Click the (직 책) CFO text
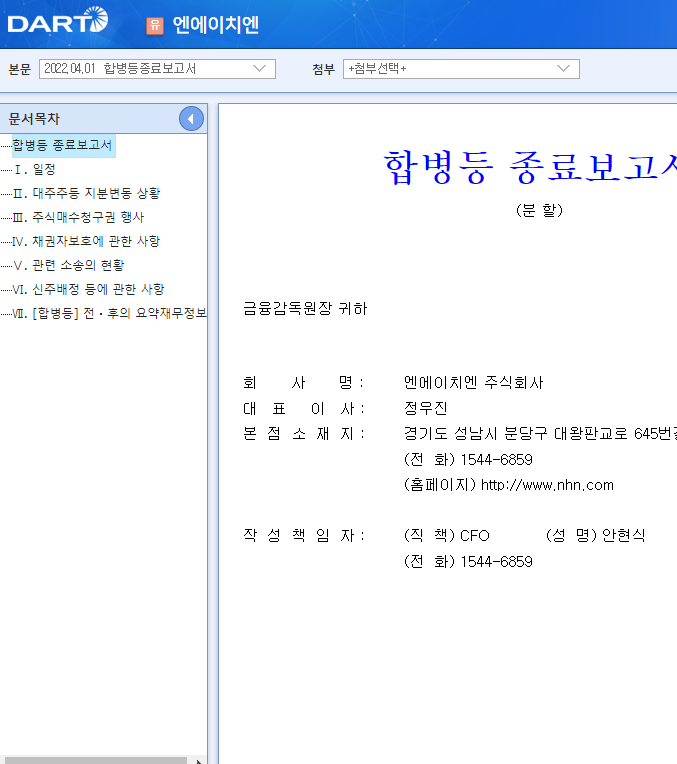Screen dimensions: 677x764 pos(446,535)
